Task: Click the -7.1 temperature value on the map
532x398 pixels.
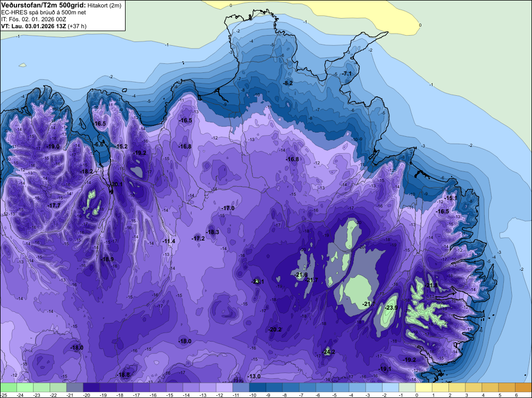Action: (x=347, y=73)
